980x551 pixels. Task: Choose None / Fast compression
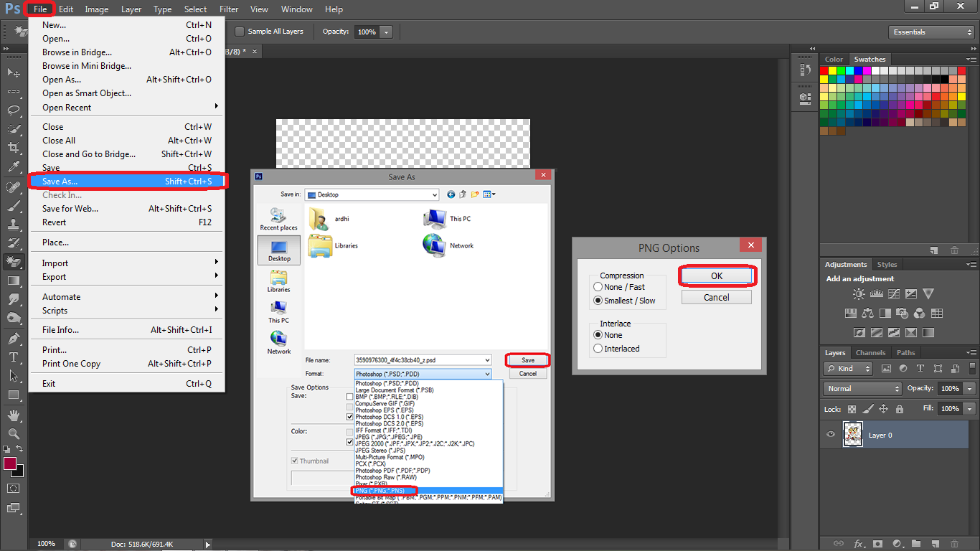598,287
